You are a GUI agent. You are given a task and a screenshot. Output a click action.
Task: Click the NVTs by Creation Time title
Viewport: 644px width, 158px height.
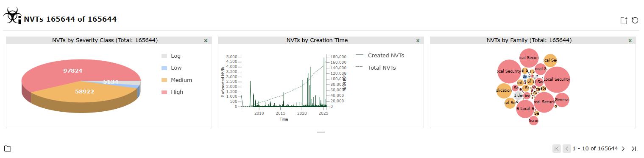317,40
